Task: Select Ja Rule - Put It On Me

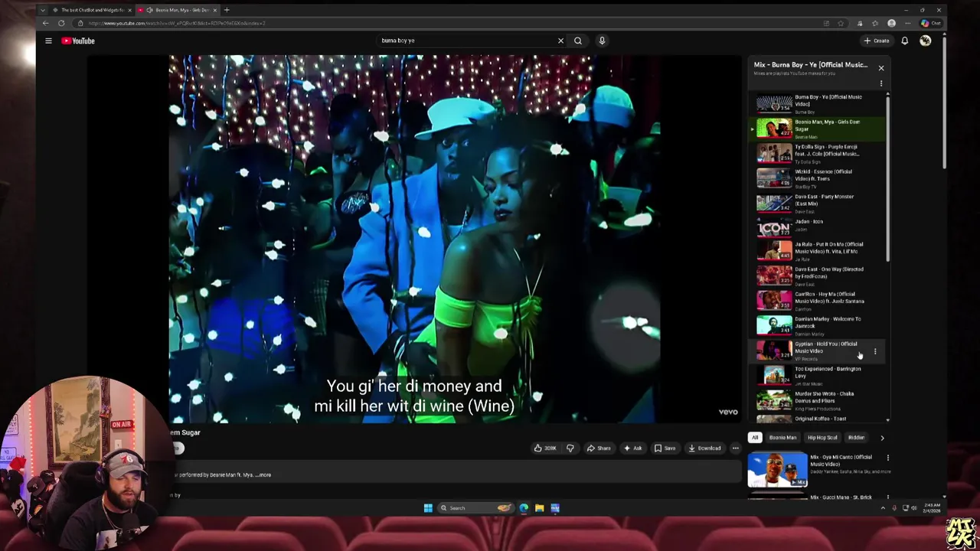Action: click(818, 251)
